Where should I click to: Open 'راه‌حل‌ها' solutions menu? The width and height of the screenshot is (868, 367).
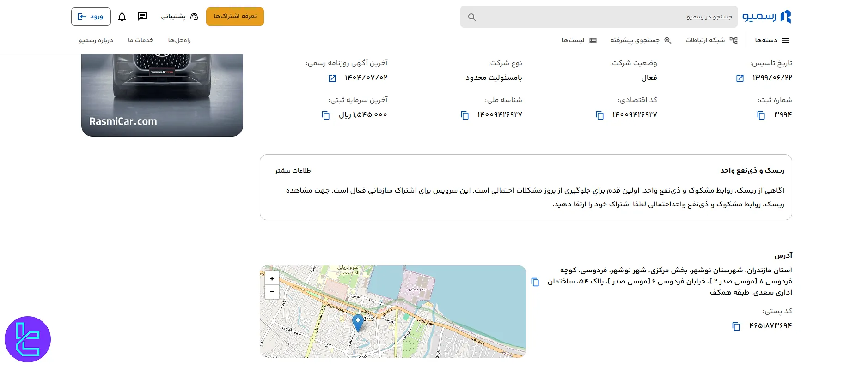(179, 40)
